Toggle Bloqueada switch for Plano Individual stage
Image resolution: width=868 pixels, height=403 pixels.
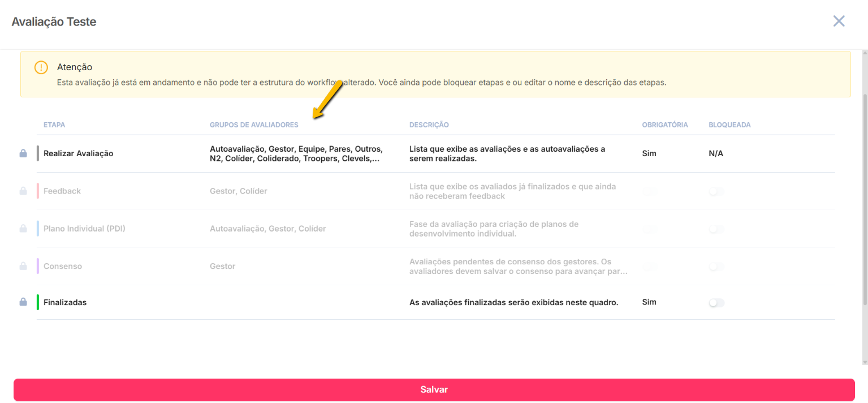[x=716, y=229]
